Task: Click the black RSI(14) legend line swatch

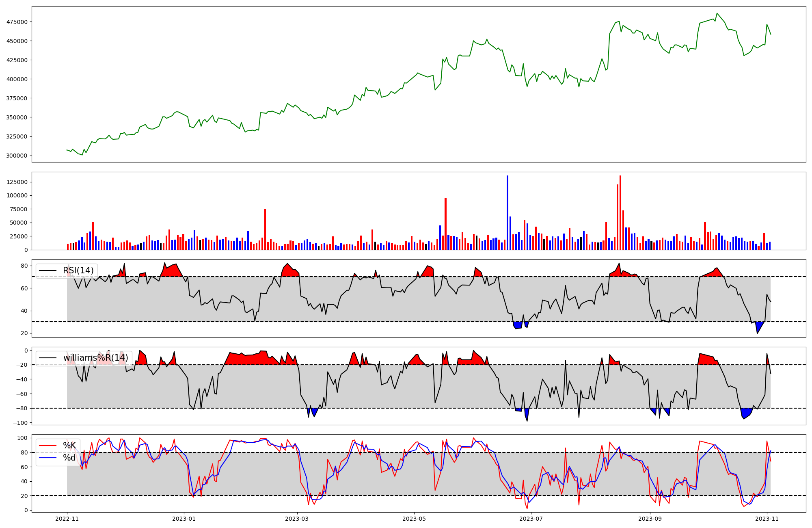Action: 48,271
